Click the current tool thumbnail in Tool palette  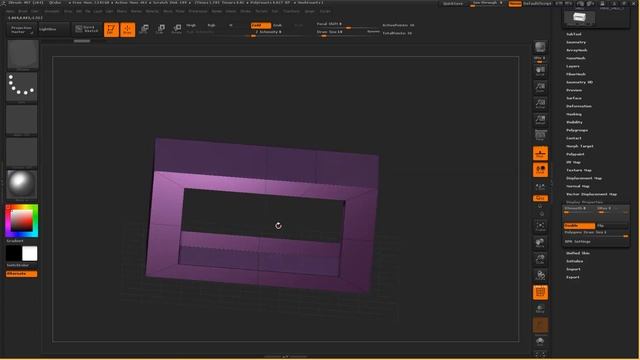(579, 18)
